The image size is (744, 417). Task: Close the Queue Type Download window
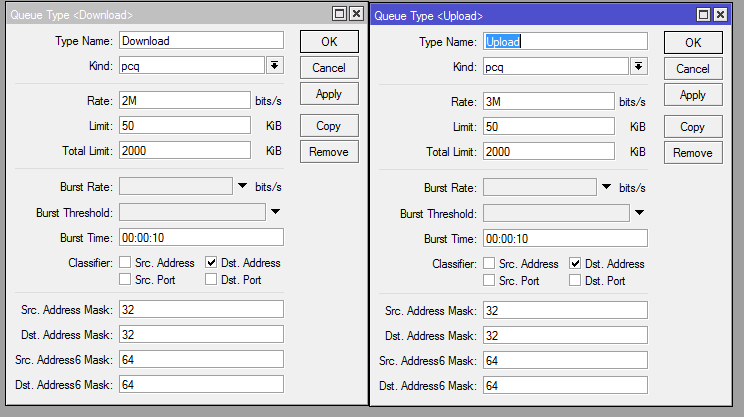pyautogui.click(x=356, y=14)
